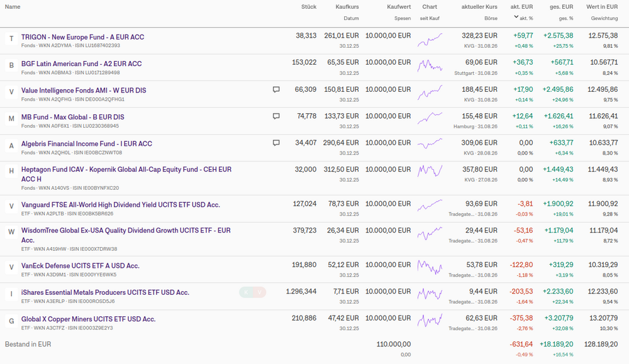The image size is (629, 364).
Task: Sort by the Stück column header
Action: [309, 7]
